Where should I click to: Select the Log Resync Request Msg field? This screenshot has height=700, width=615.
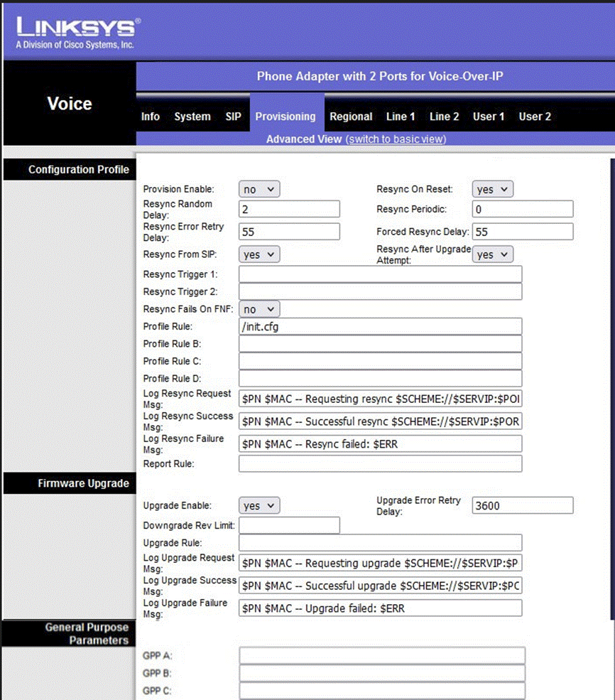pos(381,399)
